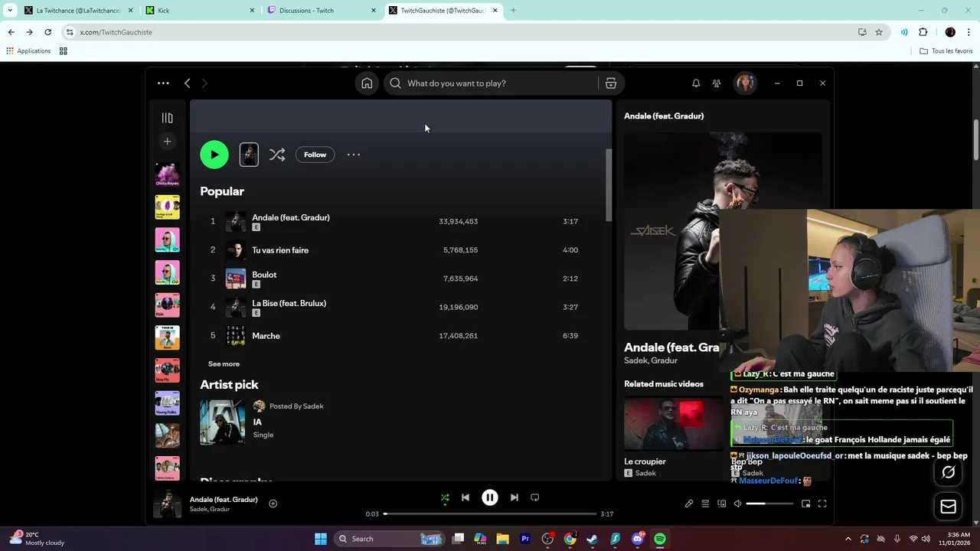This screenshot has width=980, height=551.
Task: Show hidden system tray icons
Action: (848, 539)
